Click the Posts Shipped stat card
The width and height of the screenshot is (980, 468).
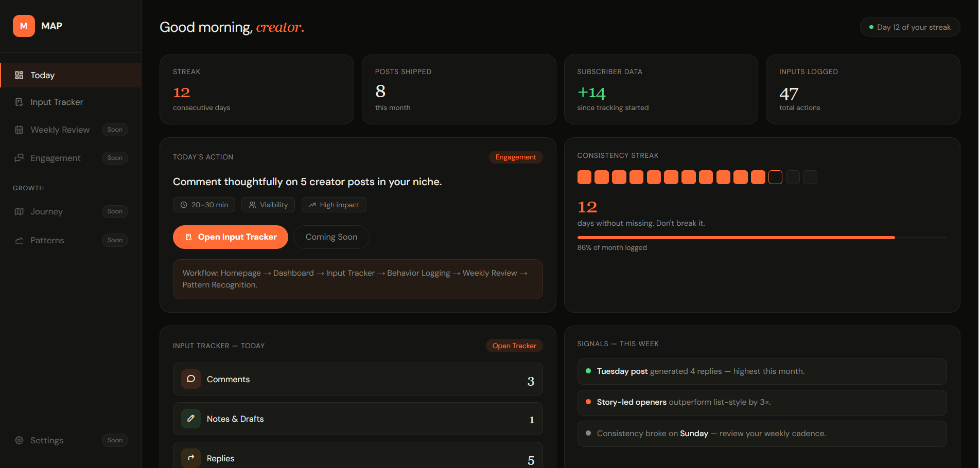(x=459, y=89)
